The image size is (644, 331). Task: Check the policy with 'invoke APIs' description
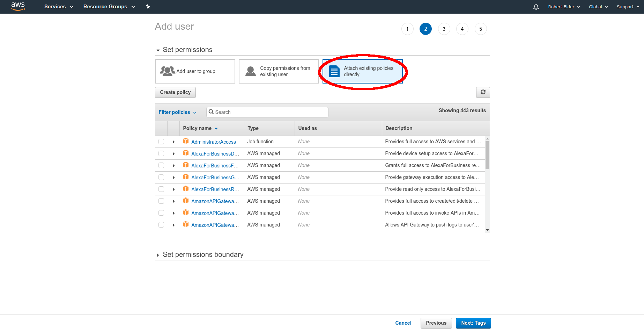[x=161, y=213]
